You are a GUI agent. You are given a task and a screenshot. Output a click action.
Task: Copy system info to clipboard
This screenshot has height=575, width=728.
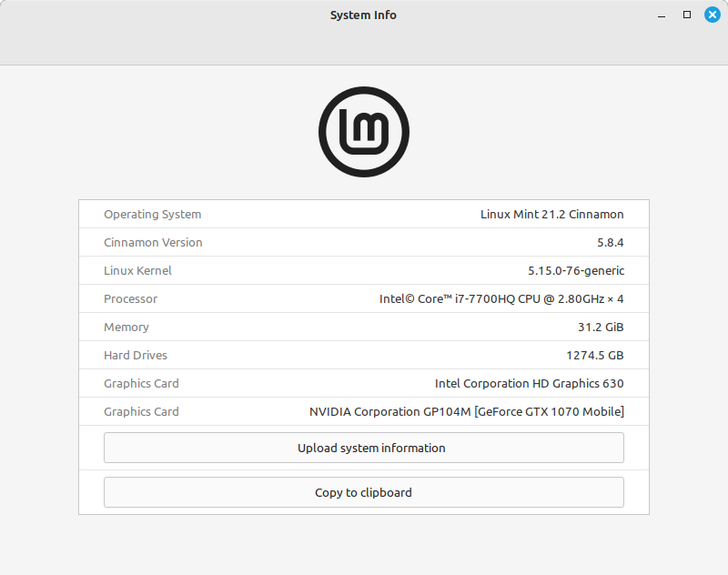[x=363, y=492]
